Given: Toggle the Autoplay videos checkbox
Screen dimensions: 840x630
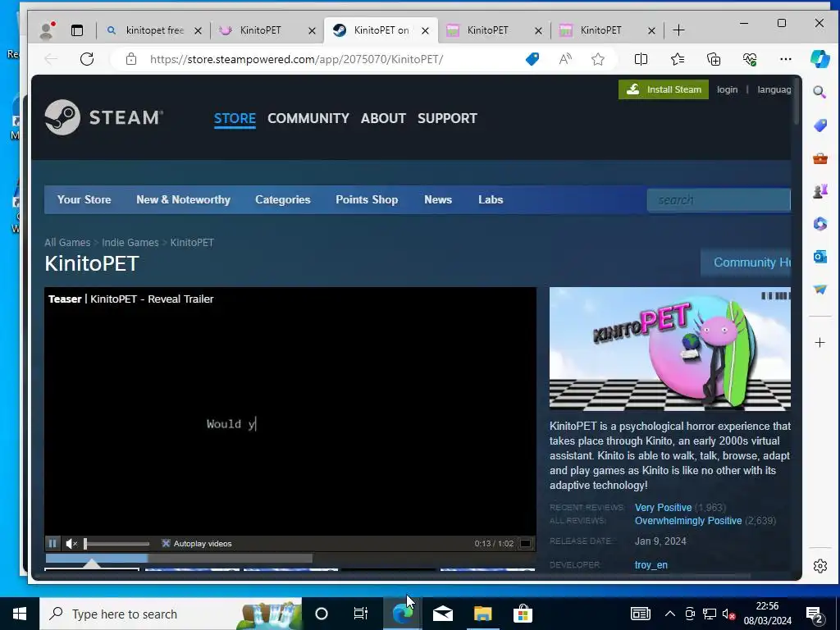Looking at the screenshot, I should coord(166,543).
